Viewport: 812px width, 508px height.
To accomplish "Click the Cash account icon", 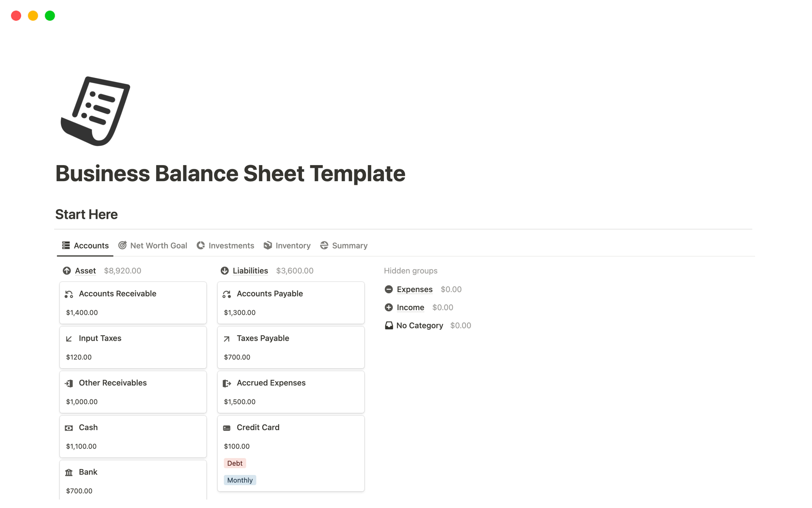I will pos(69,427).
